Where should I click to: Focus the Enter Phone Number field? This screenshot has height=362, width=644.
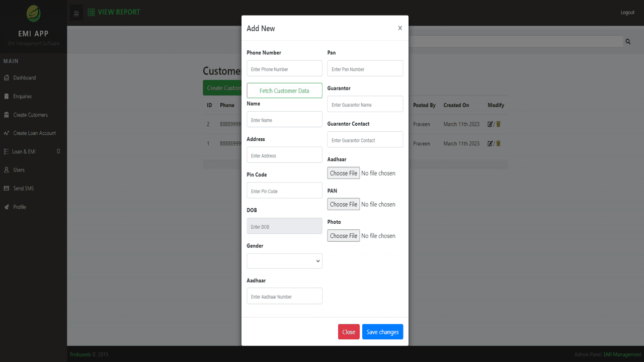(x=284, y=68)
